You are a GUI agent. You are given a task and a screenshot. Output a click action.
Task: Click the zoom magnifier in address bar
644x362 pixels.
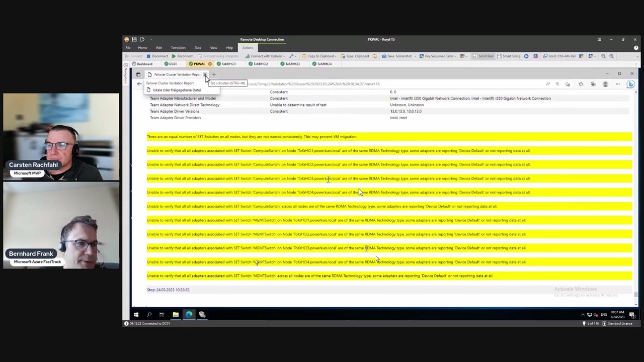pyautogui.click(x=557, y=84)
